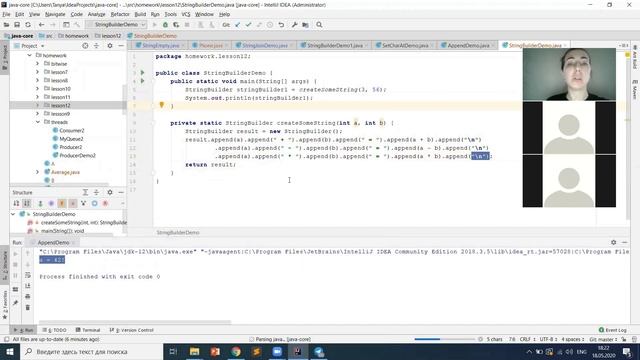The height and width of the screenshot is (360, 640).
Task: Open the TODO tool window button
Action: pyautogui.click(x=55, y=330)
